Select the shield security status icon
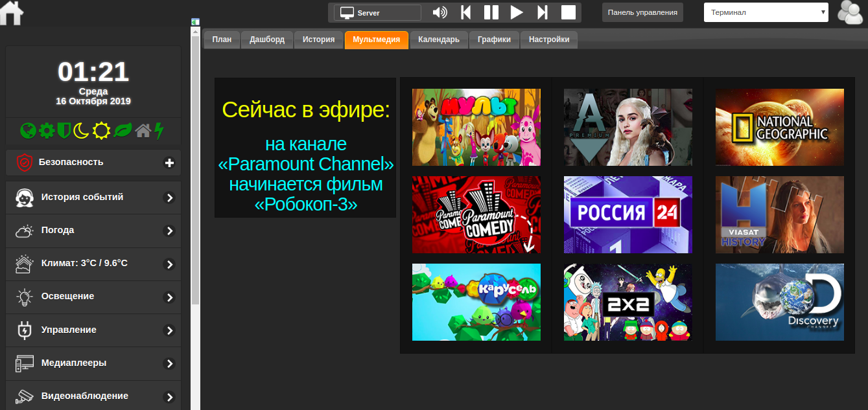This screenshot has width=868, height=410. (64, 131)
